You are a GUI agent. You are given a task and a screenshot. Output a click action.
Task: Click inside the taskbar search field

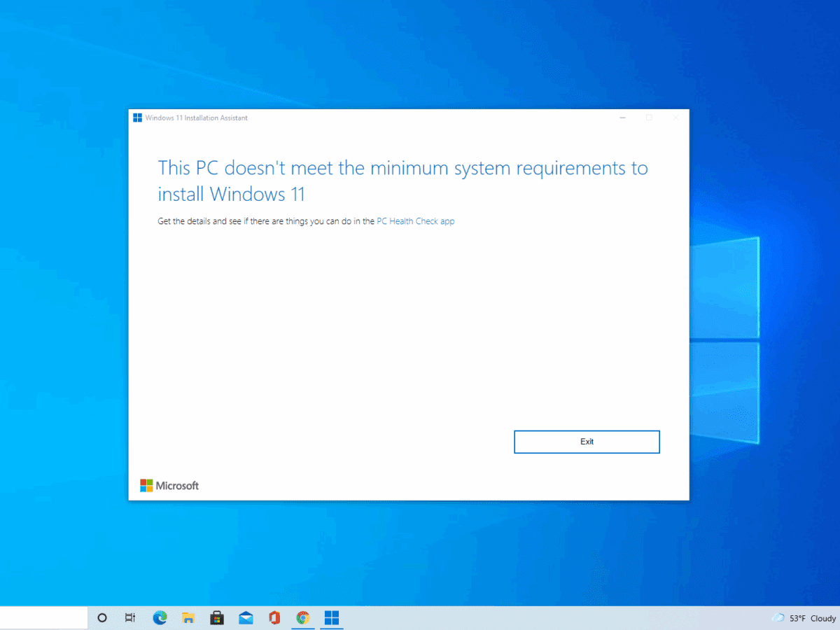coord(42,618)
